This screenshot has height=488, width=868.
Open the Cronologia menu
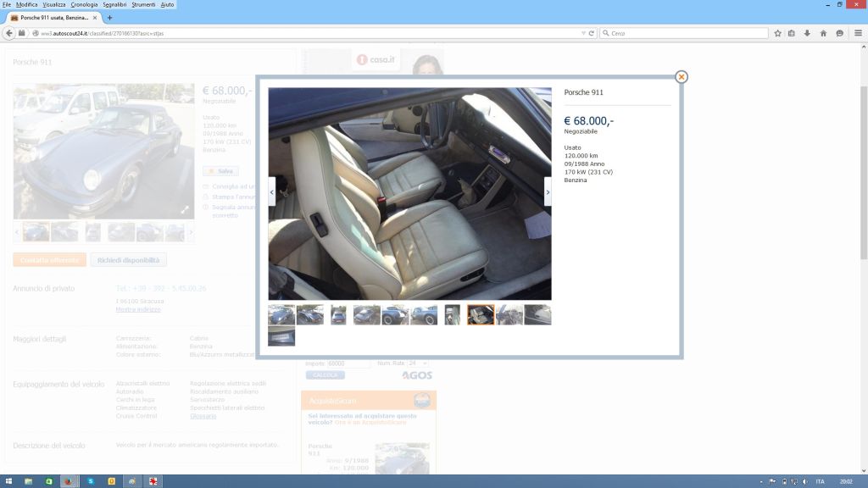84,4
